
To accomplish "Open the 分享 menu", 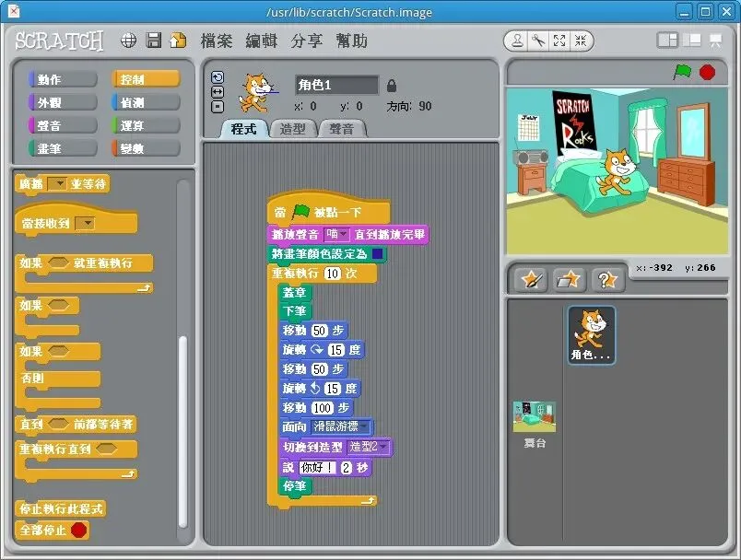I will tap(307, 41).
